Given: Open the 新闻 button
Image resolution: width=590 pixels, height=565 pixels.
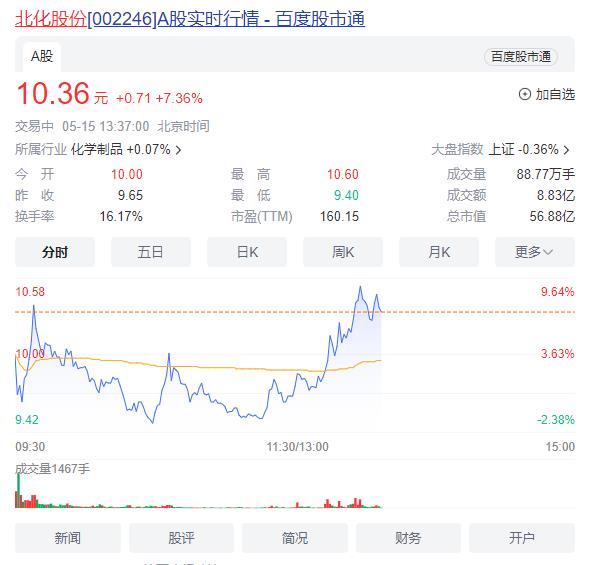Looking at the screenshot, I should (x=68, y=538).
